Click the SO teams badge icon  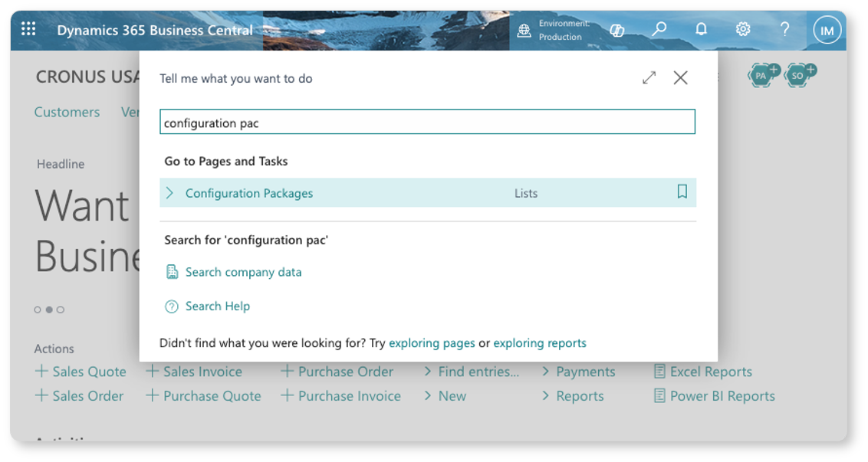799,74
